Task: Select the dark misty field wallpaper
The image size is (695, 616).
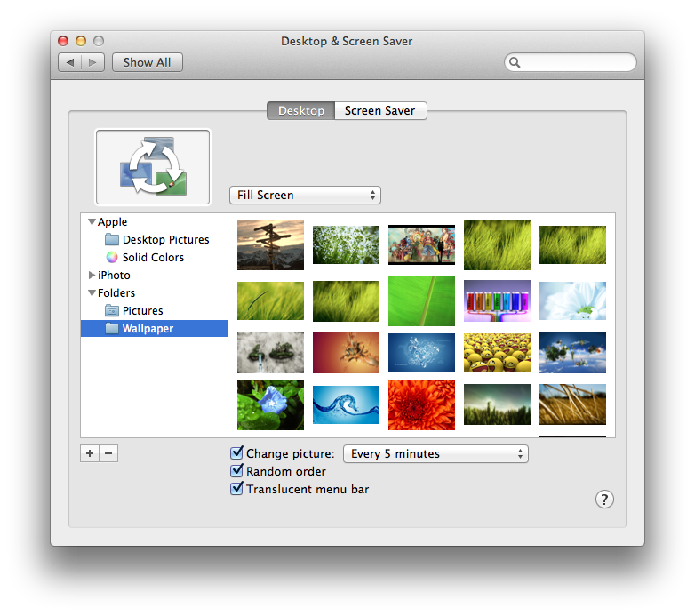Action: [x=497, y=404]
